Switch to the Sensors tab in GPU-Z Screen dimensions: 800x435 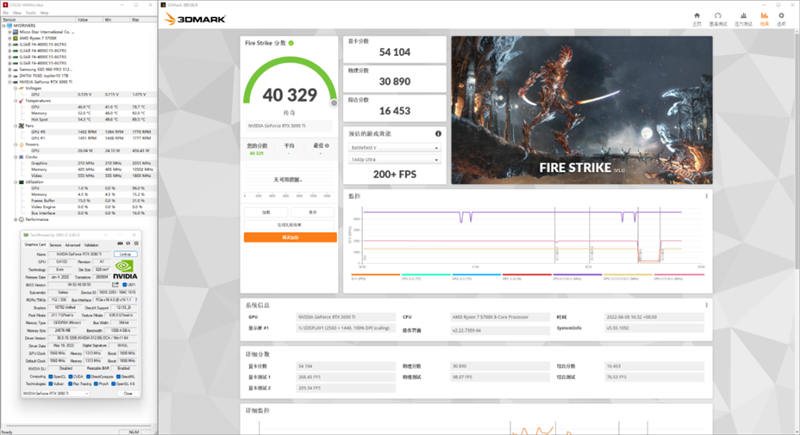click(56, 245)
